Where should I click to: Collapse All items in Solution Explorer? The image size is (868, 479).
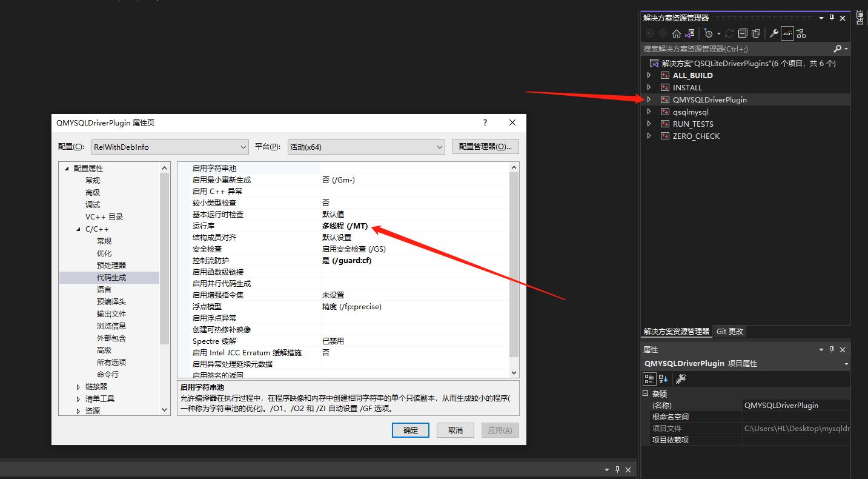(x=743, y=33)
